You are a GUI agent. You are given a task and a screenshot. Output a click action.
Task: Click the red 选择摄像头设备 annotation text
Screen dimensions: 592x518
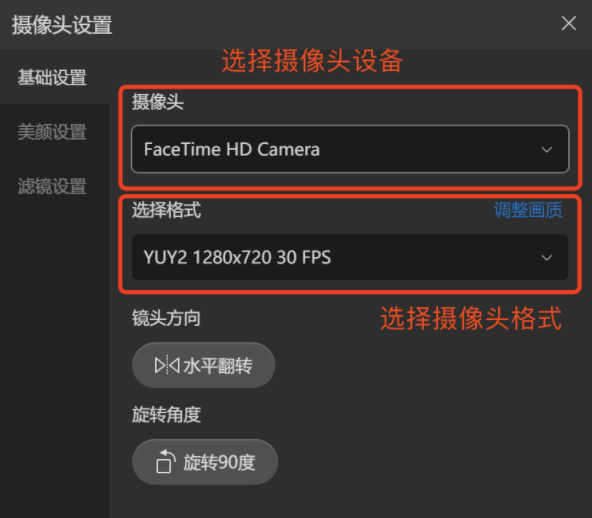pos(312,60)
